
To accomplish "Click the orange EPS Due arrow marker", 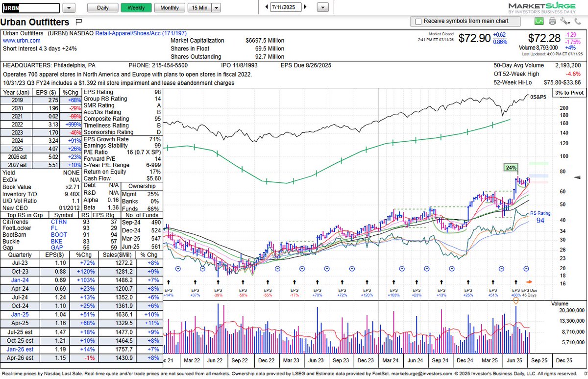I will click(529, 282).
